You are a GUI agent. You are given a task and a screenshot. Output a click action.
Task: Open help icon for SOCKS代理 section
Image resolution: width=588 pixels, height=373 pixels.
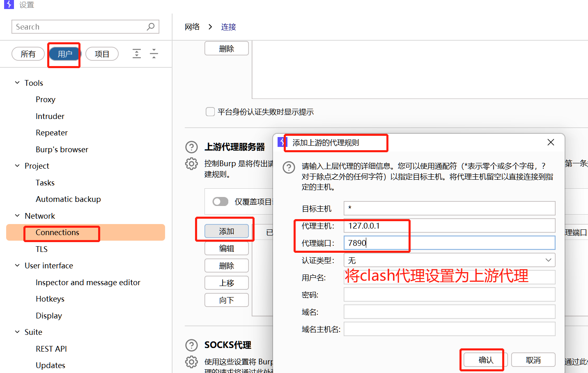[x=191, y=345]
